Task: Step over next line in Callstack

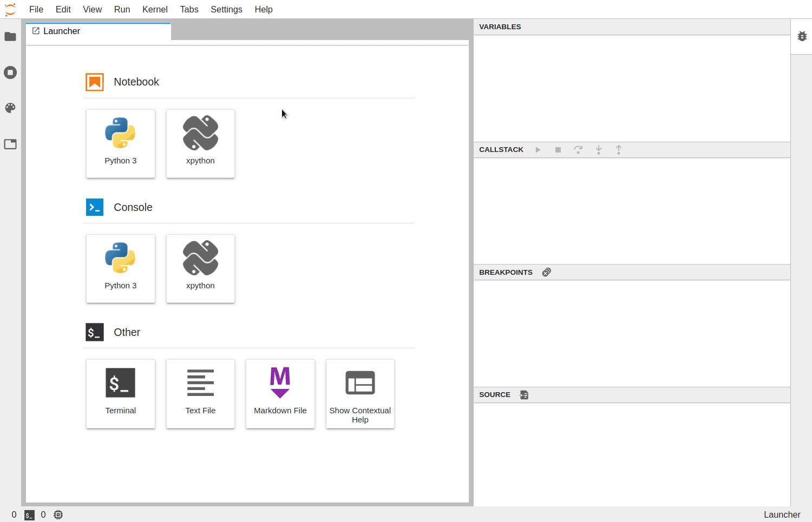Action: (578, 150)
